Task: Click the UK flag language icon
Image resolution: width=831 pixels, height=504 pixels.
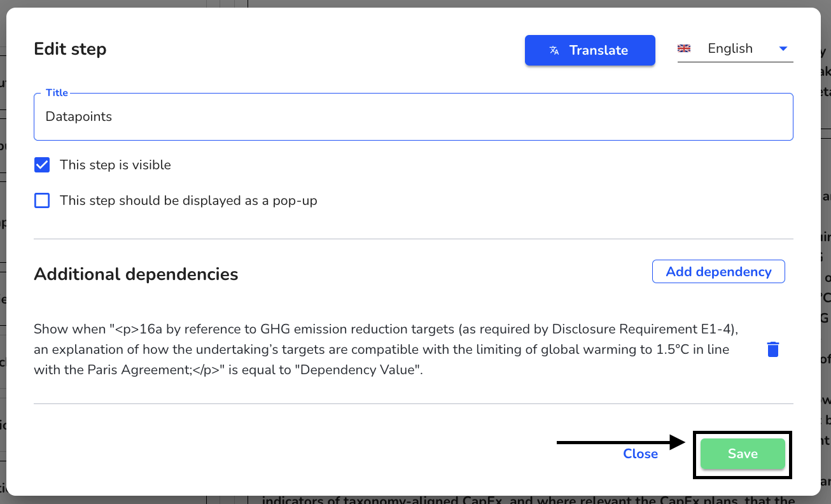Action: [x=684, y=48]
